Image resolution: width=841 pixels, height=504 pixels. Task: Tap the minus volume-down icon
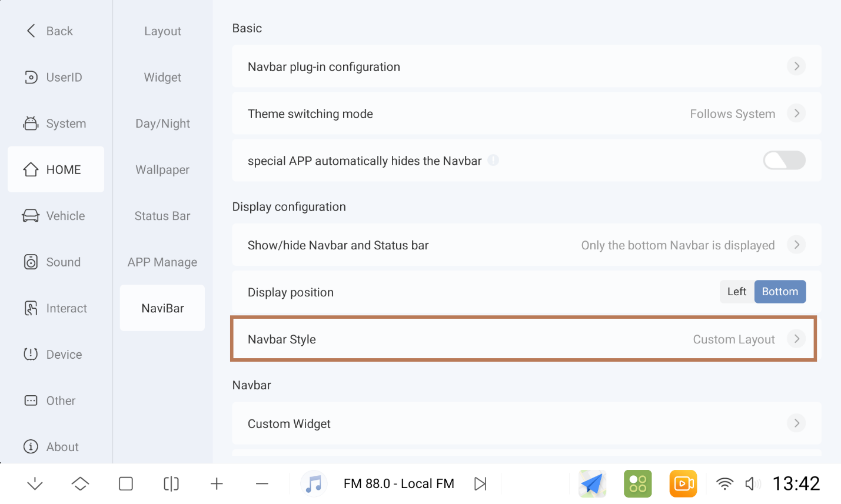262,483
